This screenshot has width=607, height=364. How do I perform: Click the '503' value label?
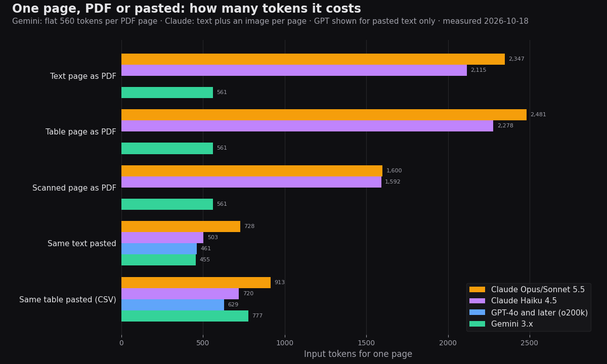(212, 238)
